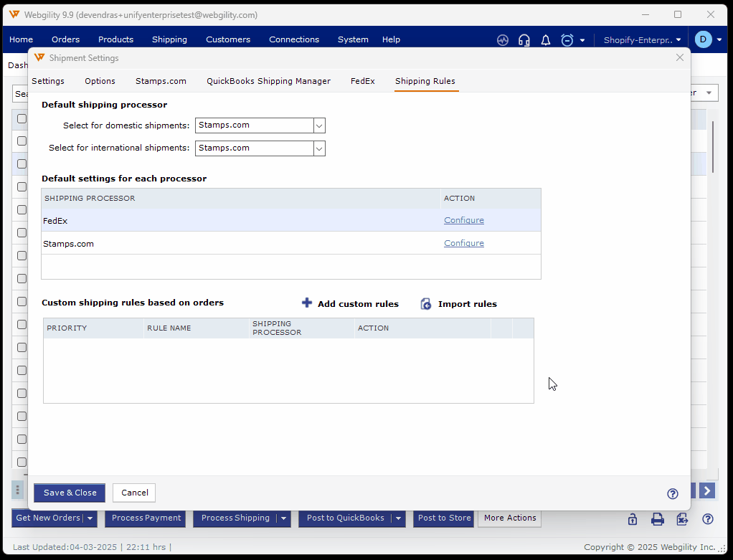This screenshot has height=560, width=733.
Task: Switch to the Stamps.com tab
Action: [161, 81]
